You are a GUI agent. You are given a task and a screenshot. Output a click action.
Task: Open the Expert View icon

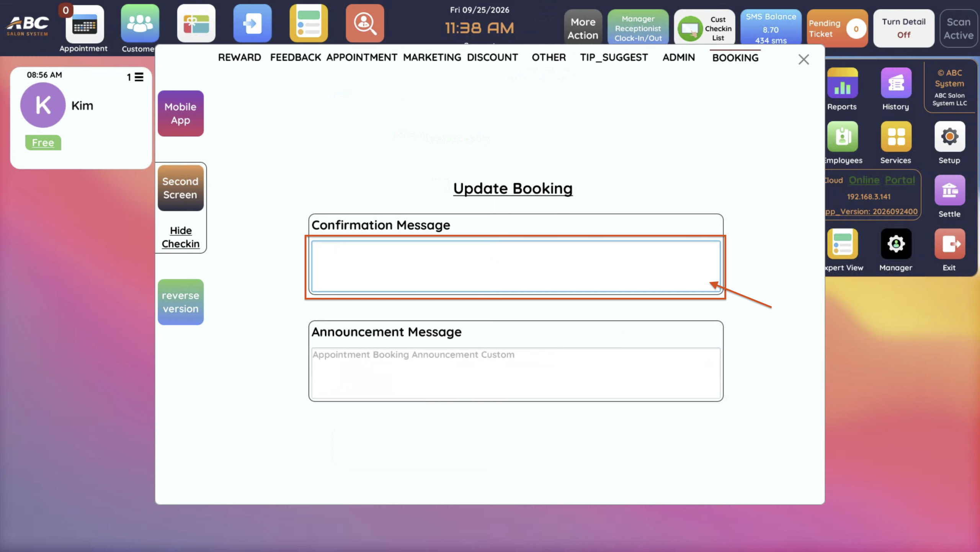(x=842, y=244)
